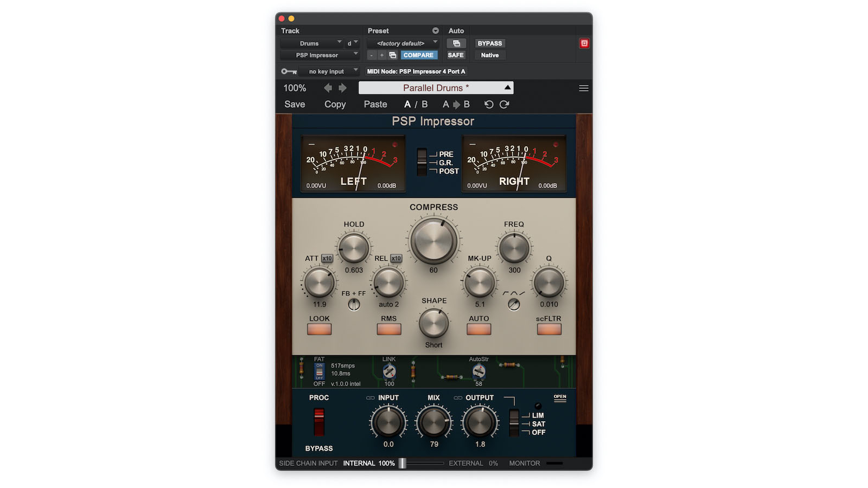Click the target window icon in plugin header
868x488 pixels.
[x=585, y=43]
